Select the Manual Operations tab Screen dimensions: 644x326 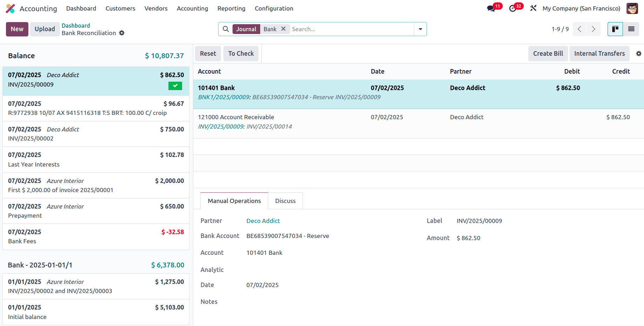coord(234,201)
